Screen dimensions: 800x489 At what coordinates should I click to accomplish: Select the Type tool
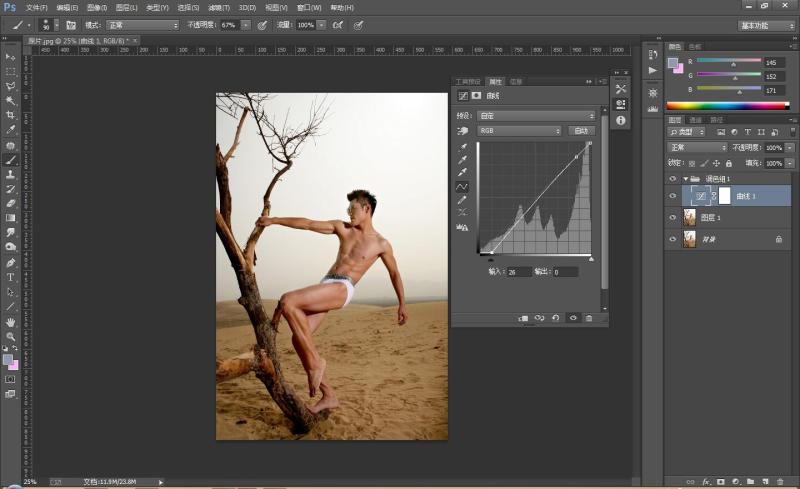[x=10, y=277]
